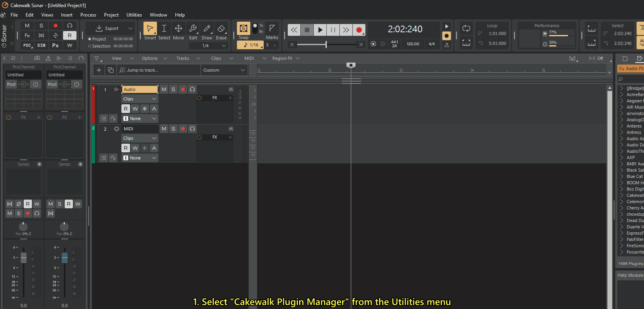The height and width of the screenshot is (309, 644).
Task: Mute the Audio track
Action: [x=164, y=89]
